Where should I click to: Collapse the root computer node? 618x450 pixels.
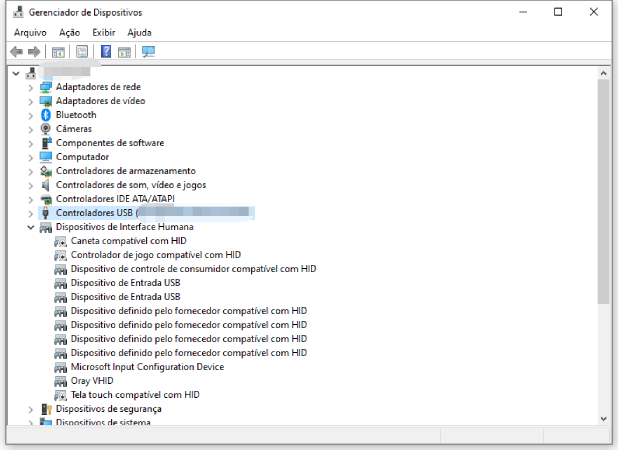[x=16, y=73]
